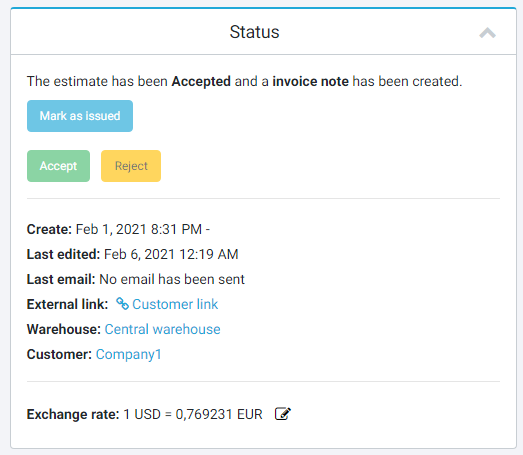Image resolution: width=523 pixels, height=455 pixels.
Task: Open the Customer link text
Action: pos(175,304)
